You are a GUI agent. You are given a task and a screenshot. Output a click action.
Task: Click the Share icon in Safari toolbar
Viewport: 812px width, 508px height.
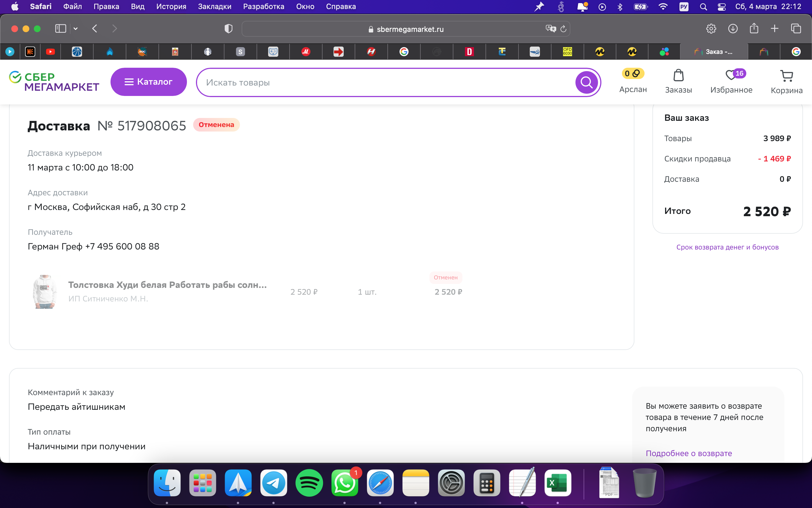coord(754,28)
